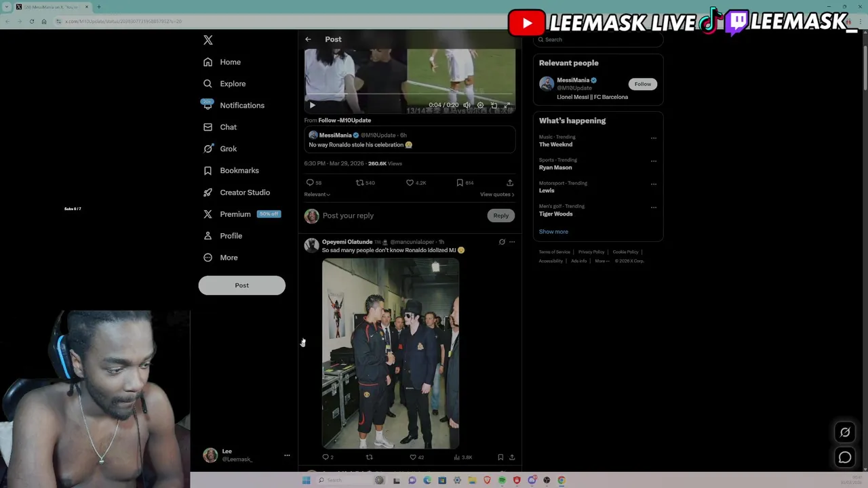The image size is (868, 488).
Task: Reload the browser page
Action: coord(31,21)
